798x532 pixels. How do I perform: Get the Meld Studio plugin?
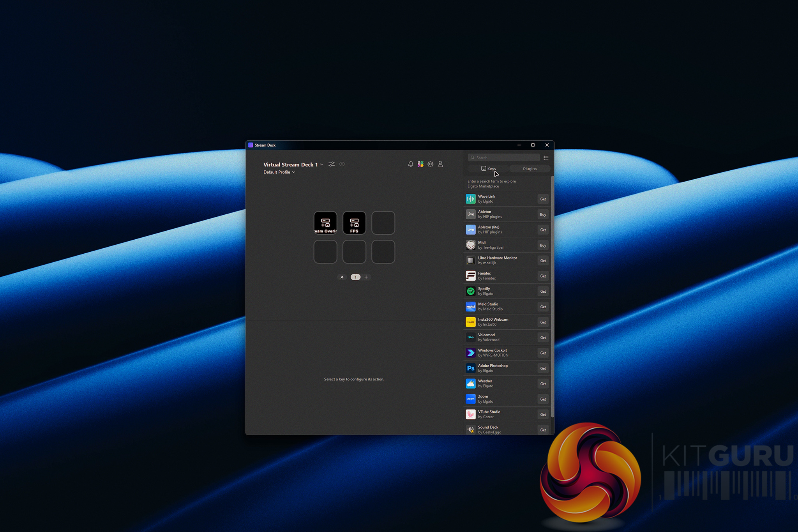click(543, 307)
